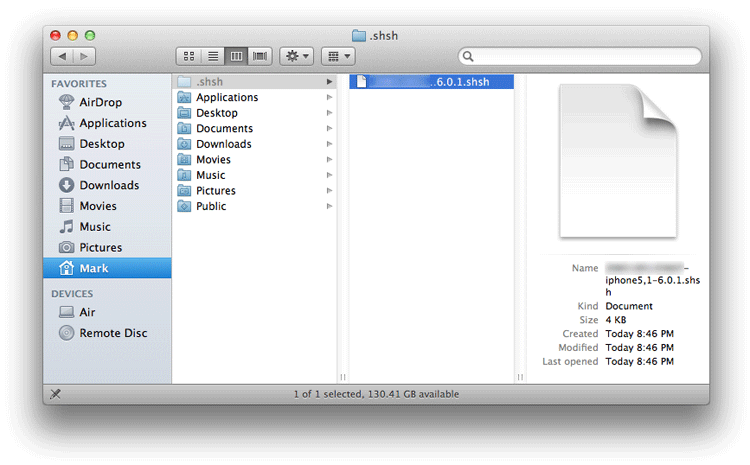Switch to list view
This screenshot has width=750, height=465.
tap(212, 57)
